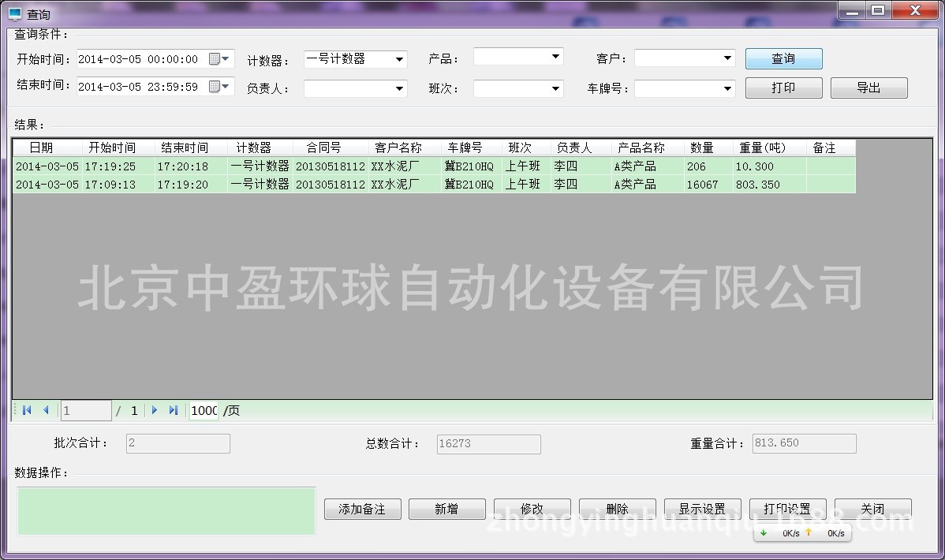Open 打印设置 print settings
Viewport: 945px width, 560px height.
point(788,510)
